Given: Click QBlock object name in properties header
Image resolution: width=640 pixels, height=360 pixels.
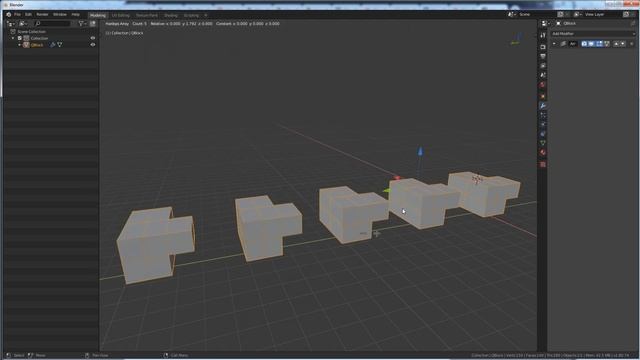Looking at the screenshot, I should click(569, 24).
